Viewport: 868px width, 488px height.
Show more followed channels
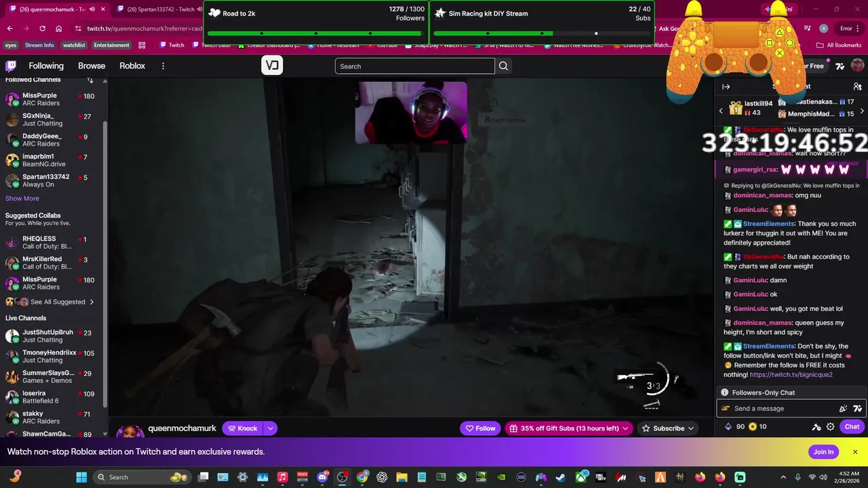22,199
